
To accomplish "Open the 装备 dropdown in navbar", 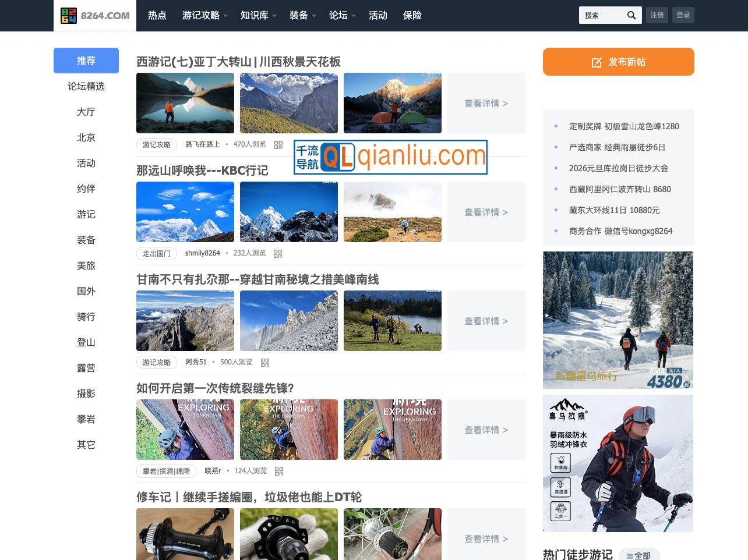I will [302, 16].
